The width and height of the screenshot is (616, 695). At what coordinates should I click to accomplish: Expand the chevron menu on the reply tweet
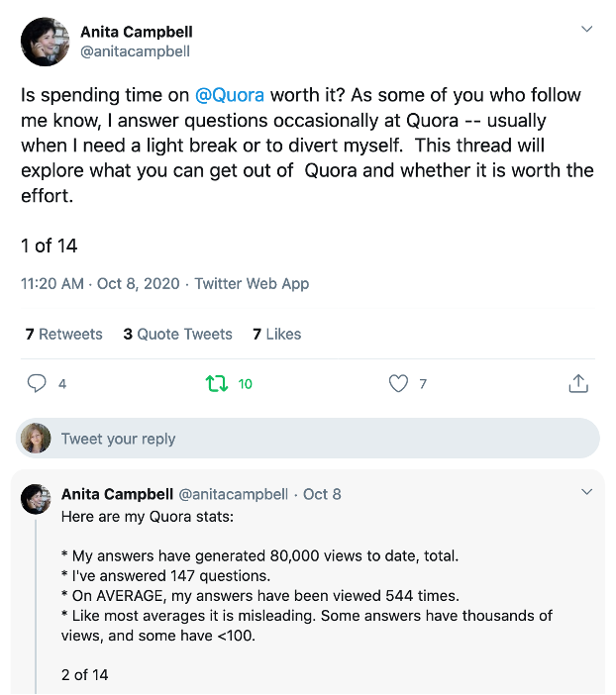click(x=586, y=492)
